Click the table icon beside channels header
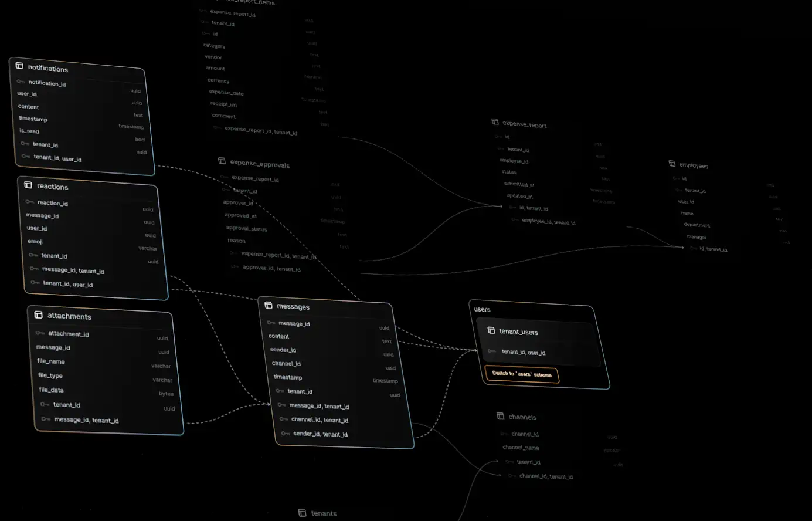 point(500,417)
